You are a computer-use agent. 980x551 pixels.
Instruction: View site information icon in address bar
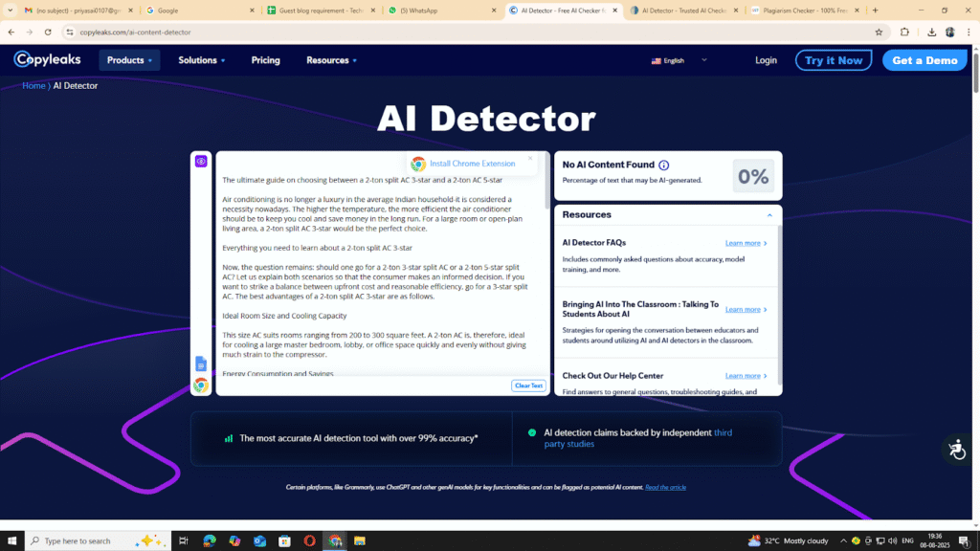(x=69, y=32)
